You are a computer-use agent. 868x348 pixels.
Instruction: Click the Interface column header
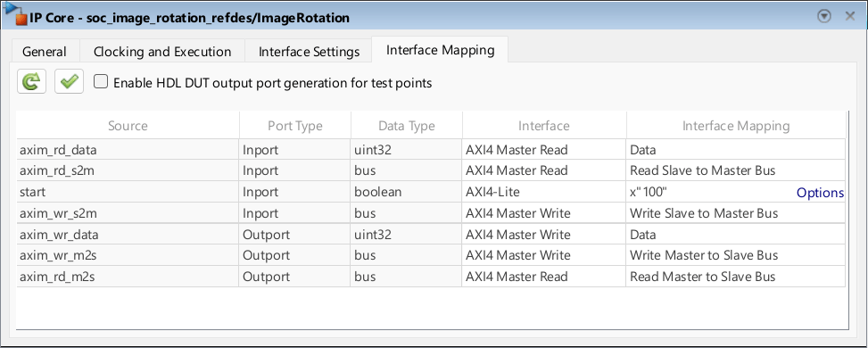tap(543, 126)
